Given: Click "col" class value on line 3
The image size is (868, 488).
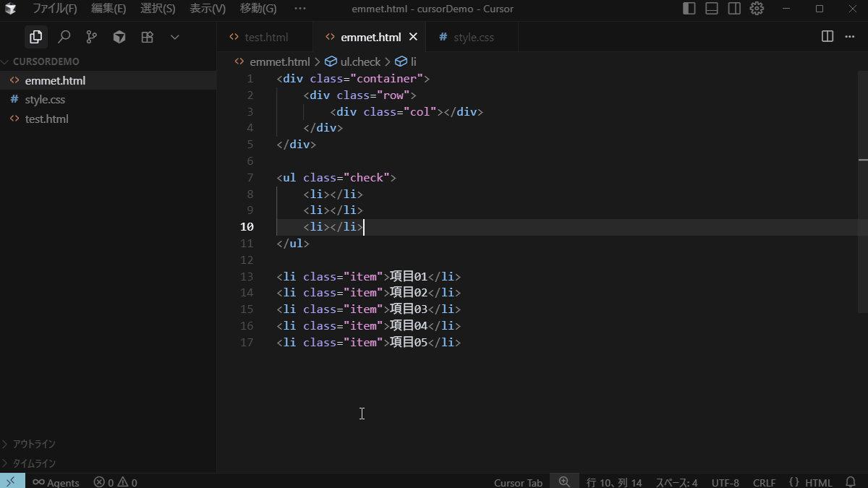Looking at the screenshot, I should 420,112.
